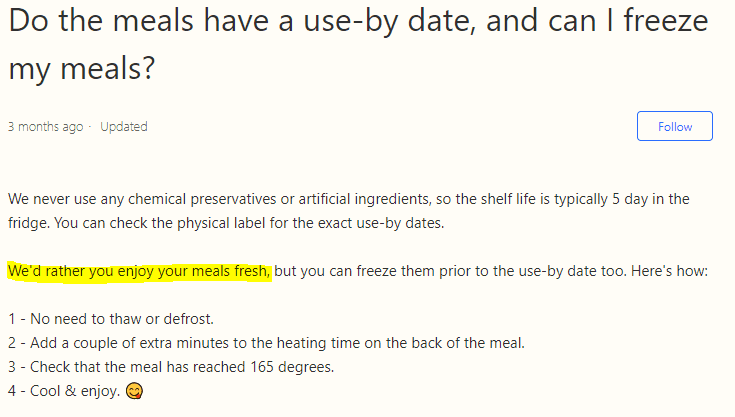The width and height of the screenshot is (735, 417).
Task: Click the words "5 day" in the shelf life sentence
Action: [630, 199]
